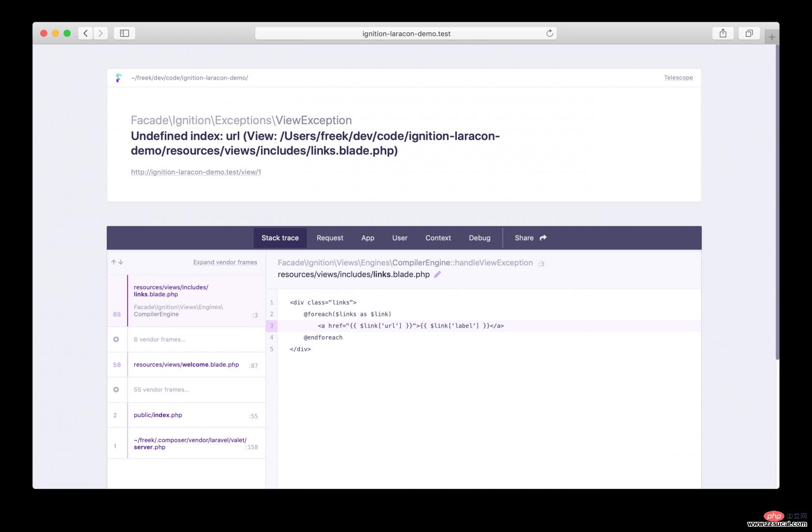Click the Share arrow icon
Screen dimensions: 812x532
(x=543, y=238)
